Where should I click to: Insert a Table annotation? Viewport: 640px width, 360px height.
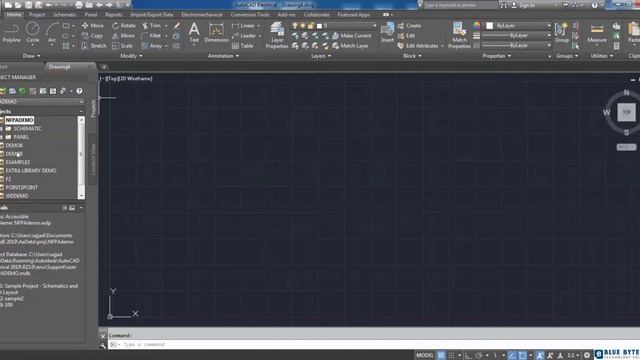pyautogui.click(x=243, y=46)
